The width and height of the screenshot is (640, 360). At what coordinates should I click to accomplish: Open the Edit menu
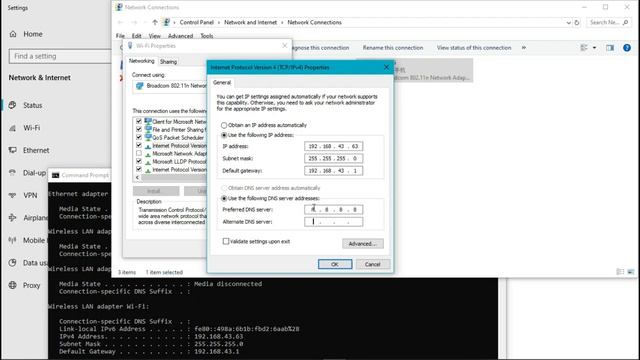(x=136, y=36)
